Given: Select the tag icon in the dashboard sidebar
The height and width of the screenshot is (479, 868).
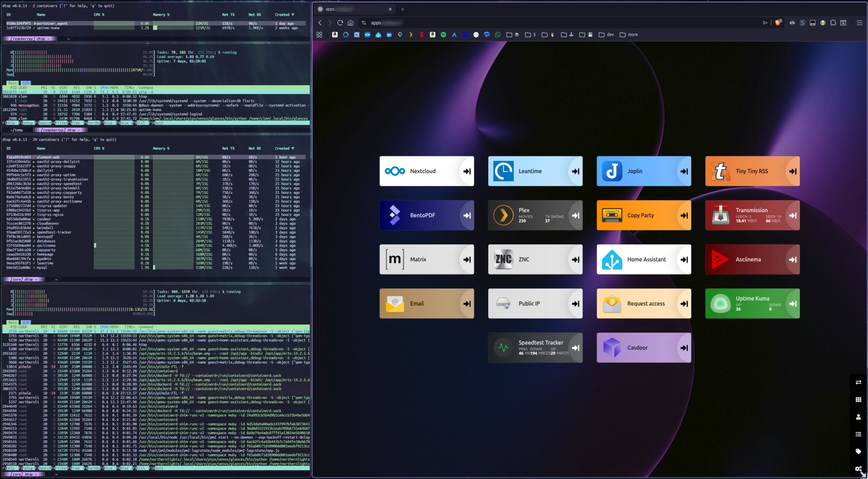Looking at the screenshot, I should click(x=859, y=451).
